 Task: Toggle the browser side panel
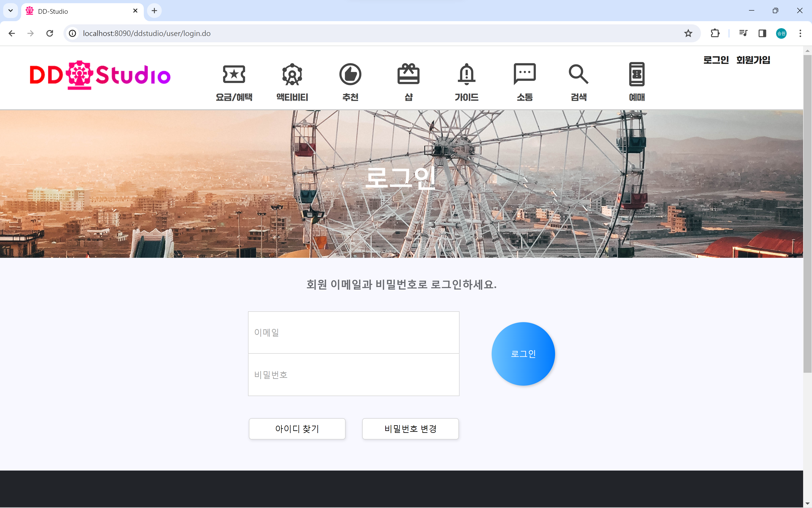[762, 33]
